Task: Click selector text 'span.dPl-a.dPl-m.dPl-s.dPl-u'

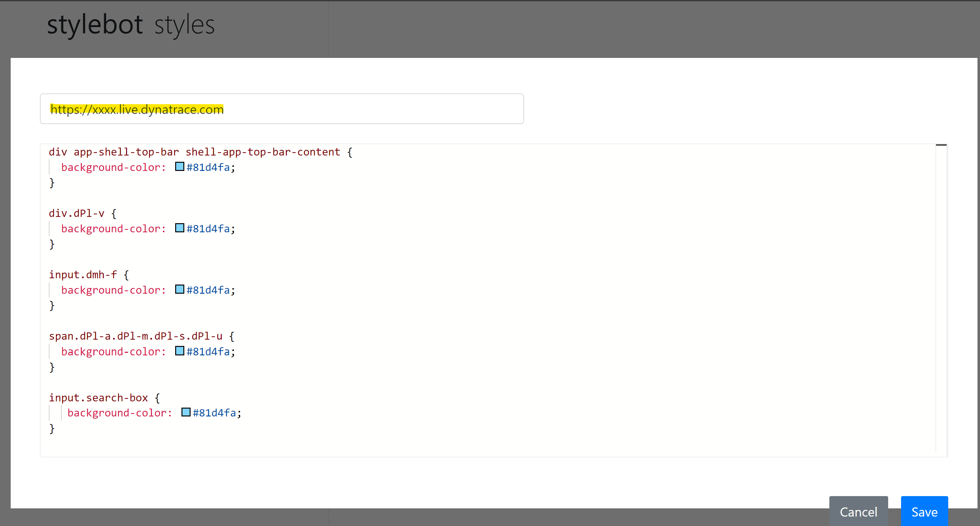Action: pyautogui.click(x=136, y=336)
